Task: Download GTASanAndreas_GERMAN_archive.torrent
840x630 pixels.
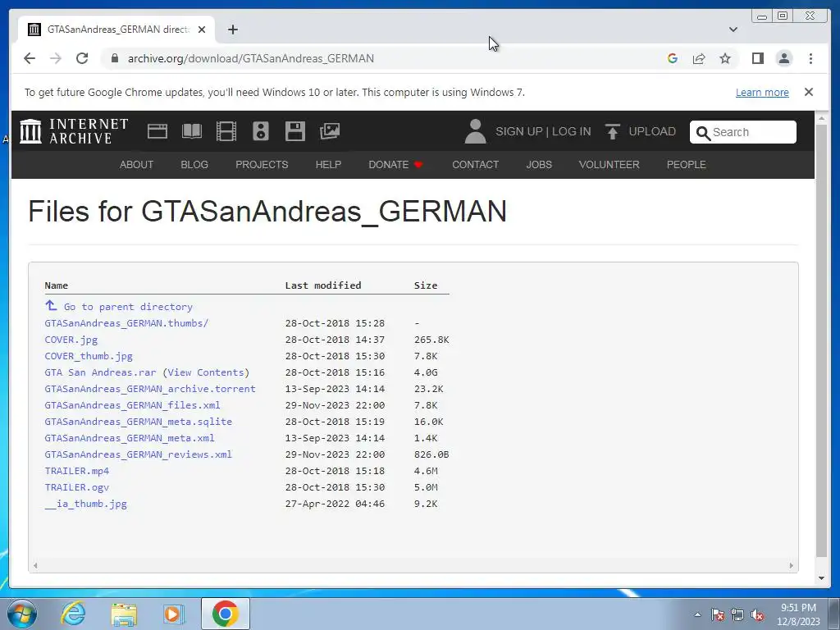Action: point(150,389)
